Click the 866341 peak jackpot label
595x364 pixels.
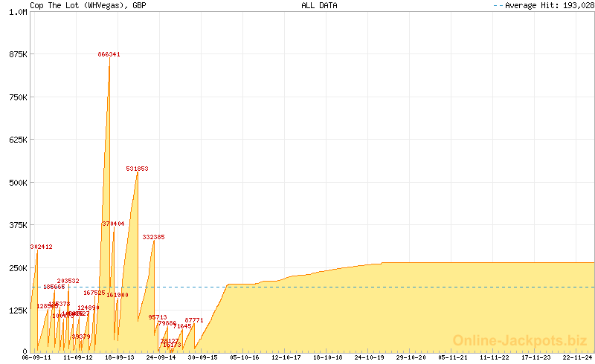click(109, 54)
